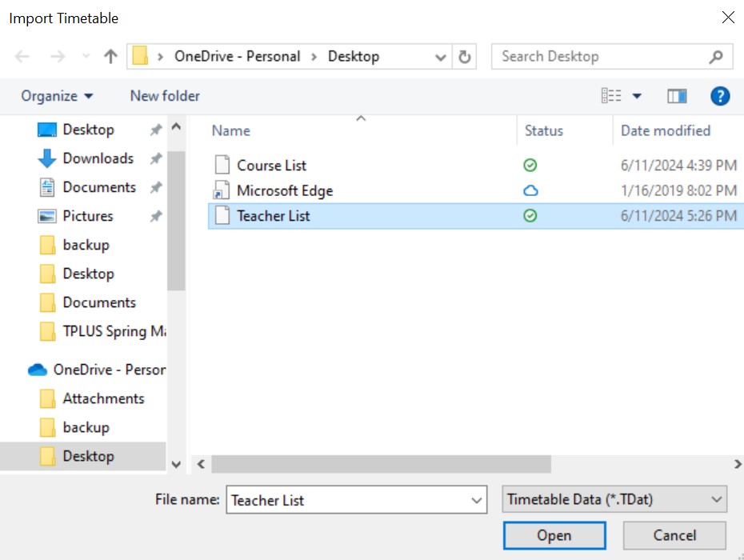The image size is (744, 560).
Task: Open the Help question mark icon
Action: pos(719,96)
